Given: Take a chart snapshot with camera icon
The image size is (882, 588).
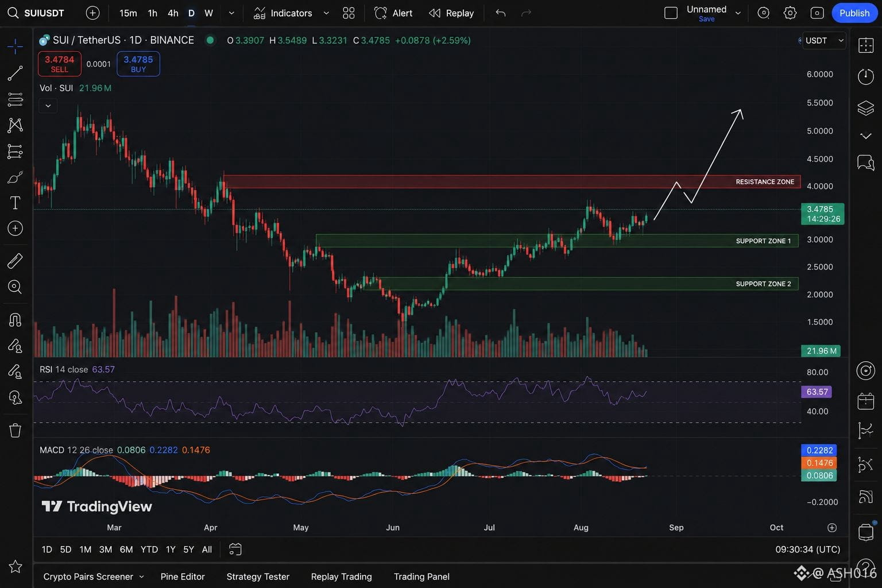Looking at the screenshot, I should click(x=817, y=13).
